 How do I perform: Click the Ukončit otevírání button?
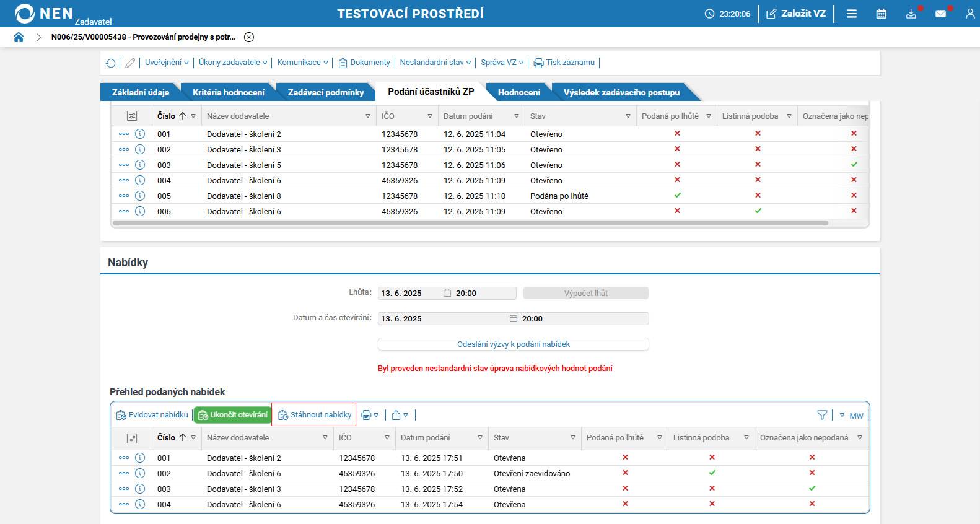(x=233, y=415)
